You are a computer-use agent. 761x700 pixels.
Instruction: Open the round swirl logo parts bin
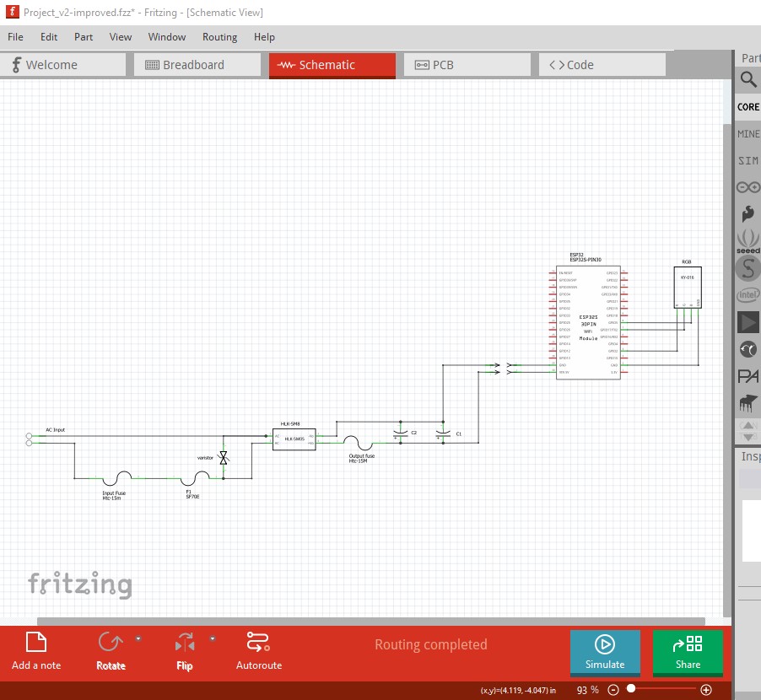pyautogui.click(x=748, y=349)
